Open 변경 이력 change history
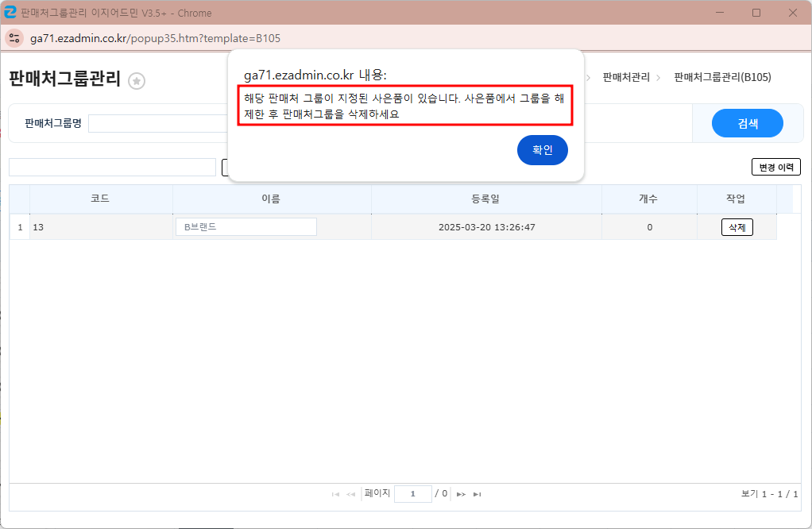The image size is (812, 529). click(775, 167)
